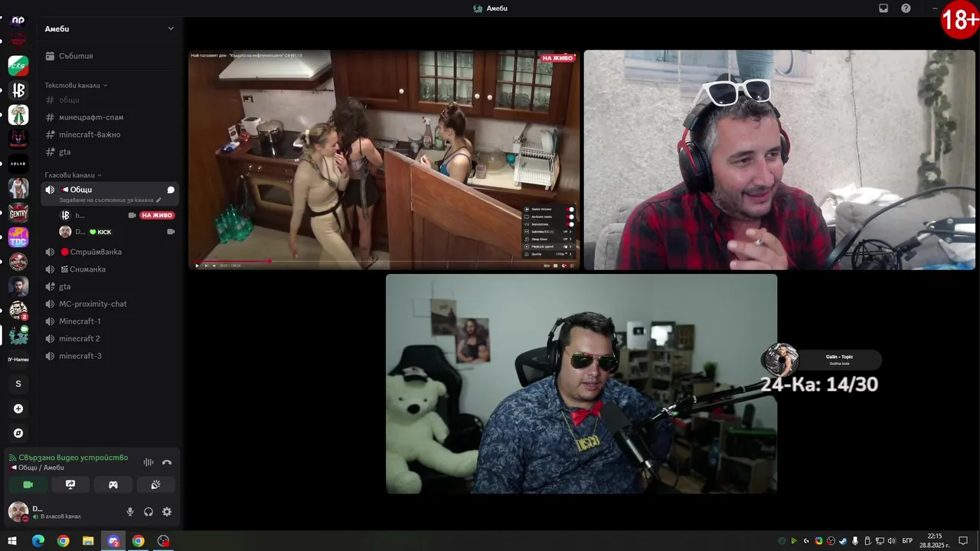
Task: Open Discord inbox icon in title bar
Action: click(883, 8)
